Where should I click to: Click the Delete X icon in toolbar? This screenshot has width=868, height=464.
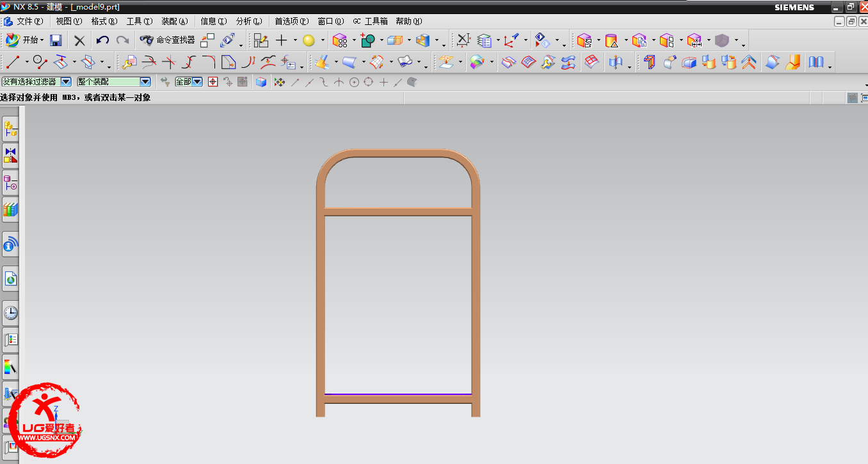click(x=79, y=40)
